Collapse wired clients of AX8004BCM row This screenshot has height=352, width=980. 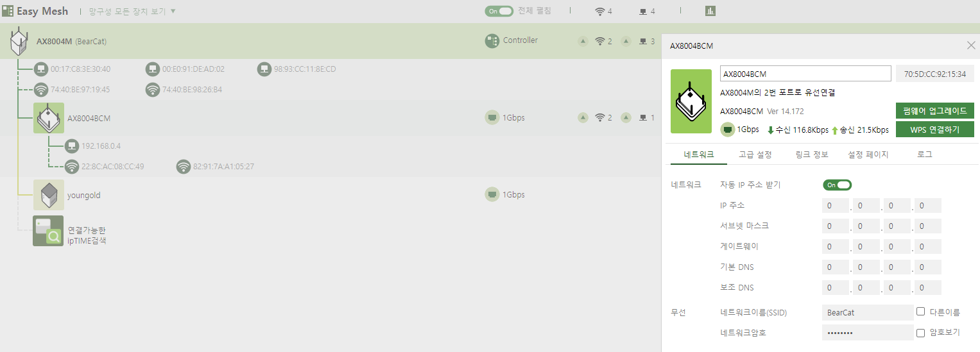click(x=626, y=118)
